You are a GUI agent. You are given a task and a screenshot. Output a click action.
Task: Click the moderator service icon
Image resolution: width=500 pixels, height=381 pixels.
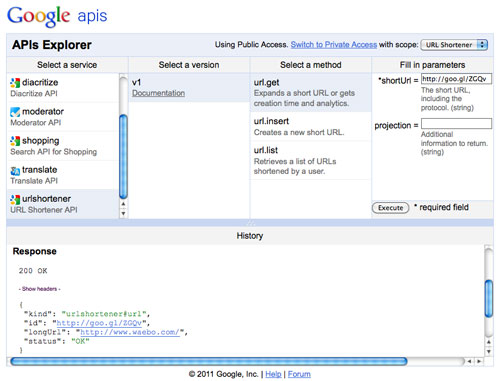(x=15, y=112)
